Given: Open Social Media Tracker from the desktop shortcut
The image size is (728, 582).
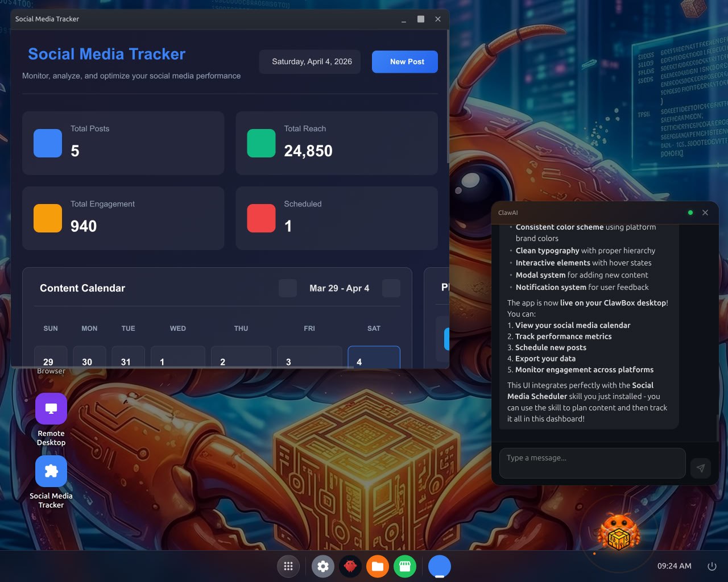Looking at the screenshot, I should (51, 471).
